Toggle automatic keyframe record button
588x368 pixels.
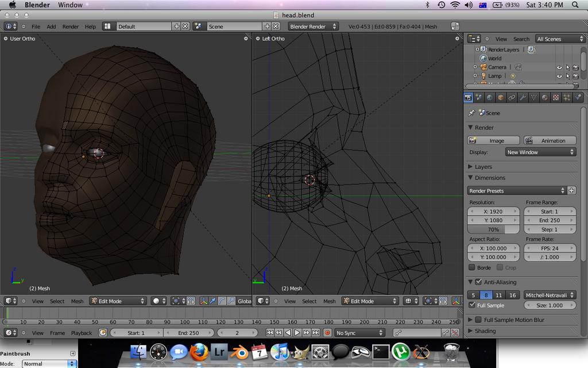(x=327, y=333)
